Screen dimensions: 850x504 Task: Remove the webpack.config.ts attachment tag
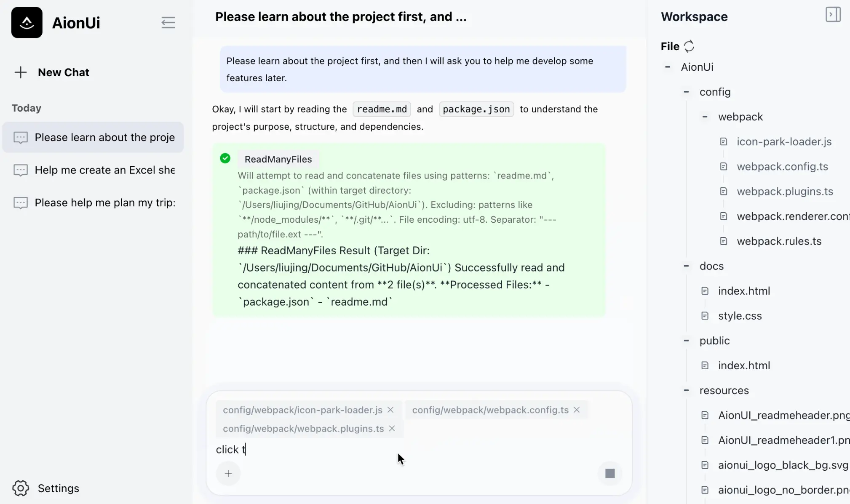click(576, 410)
